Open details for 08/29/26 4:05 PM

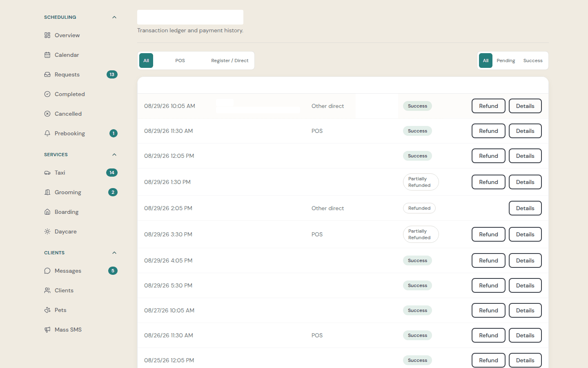point(525,260)
